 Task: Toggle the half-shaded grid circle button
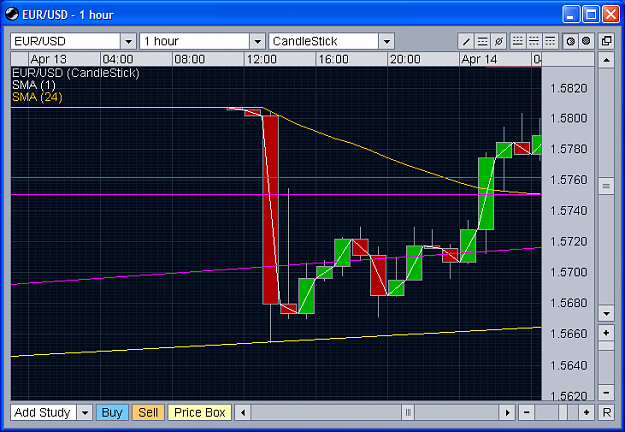[570, 41]
